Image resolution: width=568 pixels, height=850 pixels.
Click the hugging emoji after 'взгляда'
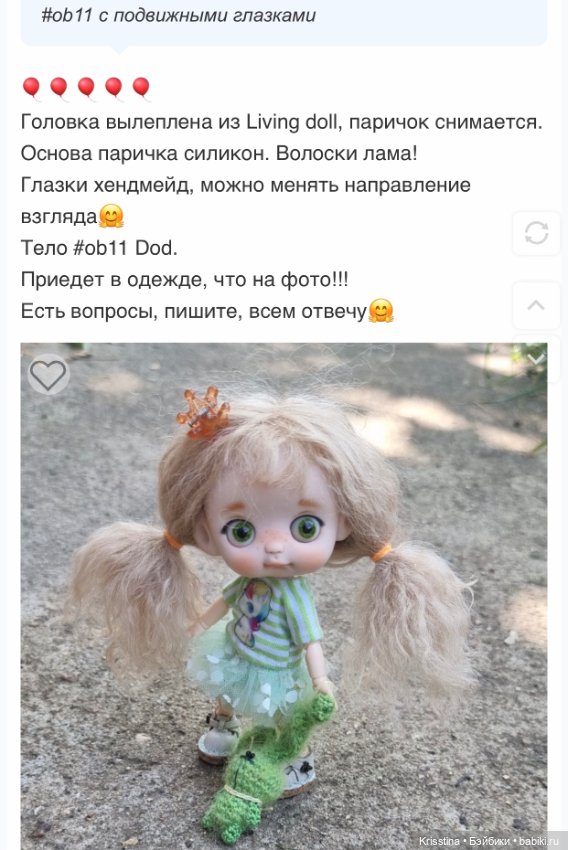[111, 216]
